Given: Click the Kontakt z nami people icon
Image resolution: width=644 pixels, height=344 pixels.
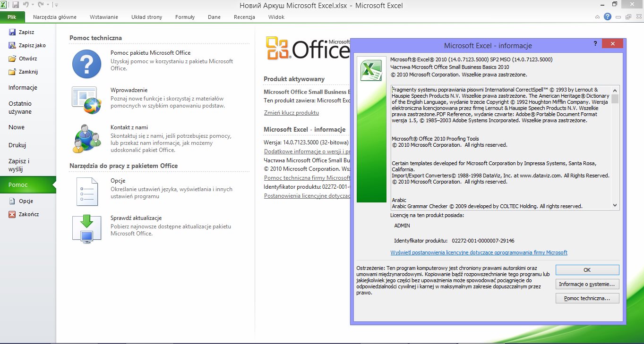Looking at the screenshot, I should [86, 138].
